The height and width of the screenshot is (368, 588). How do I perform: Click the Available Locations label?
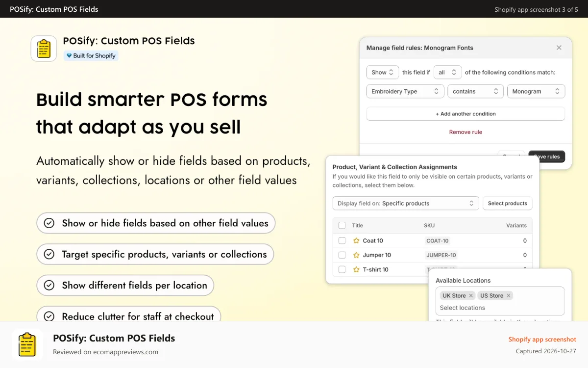[463, 281]
